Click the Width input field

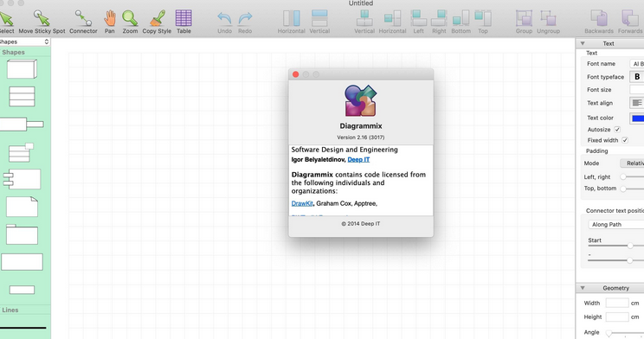[617, 304]
